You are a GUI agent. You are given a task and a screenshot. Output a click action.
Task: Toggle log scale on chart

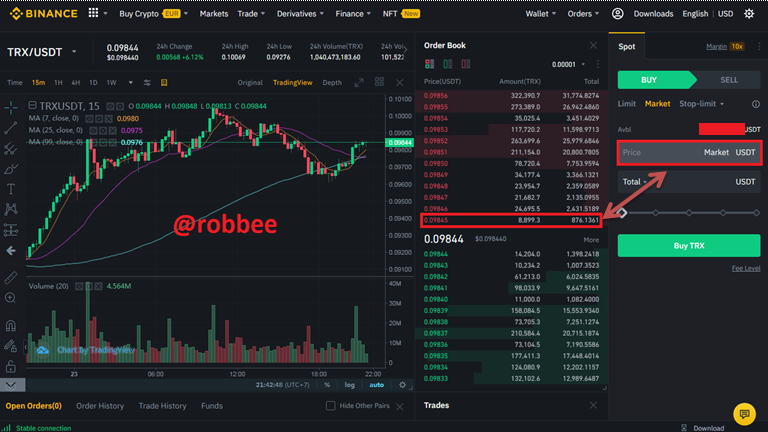pyautogui.click(x=349, y=385)
